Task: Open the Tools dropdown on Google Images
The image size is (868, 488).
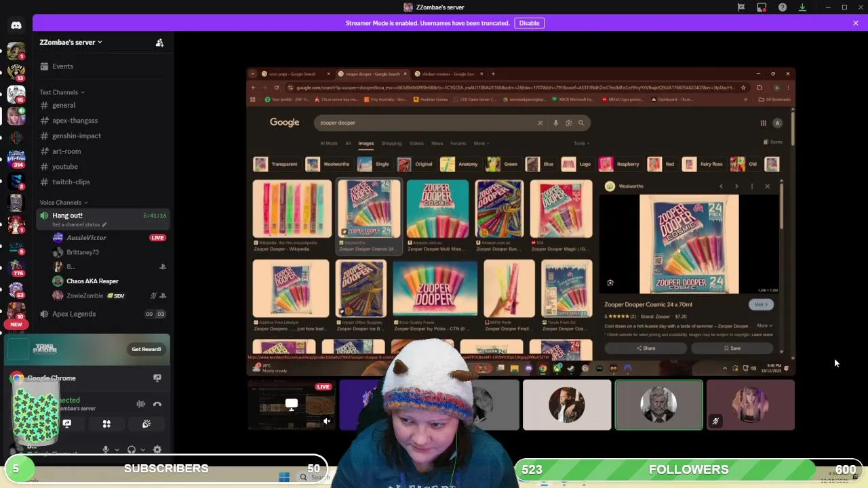Action: click(x=581, y=143)
